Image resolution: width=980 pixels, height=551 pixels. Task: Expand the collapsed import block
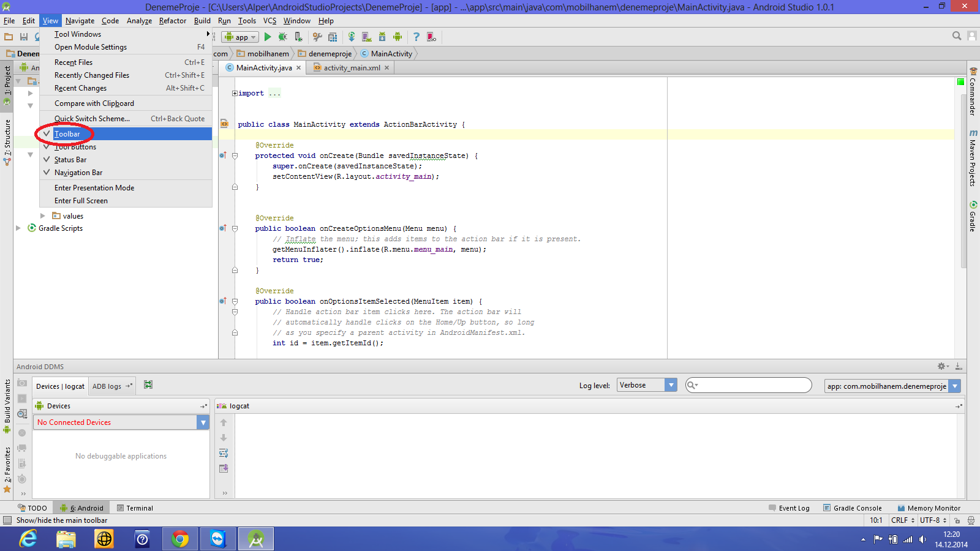click(235, 93)
